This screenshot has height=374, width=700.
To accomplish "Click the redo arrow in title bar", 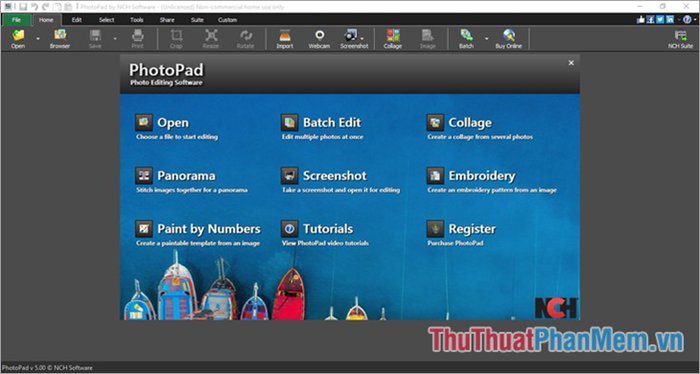I will click(x=46, y=7).
